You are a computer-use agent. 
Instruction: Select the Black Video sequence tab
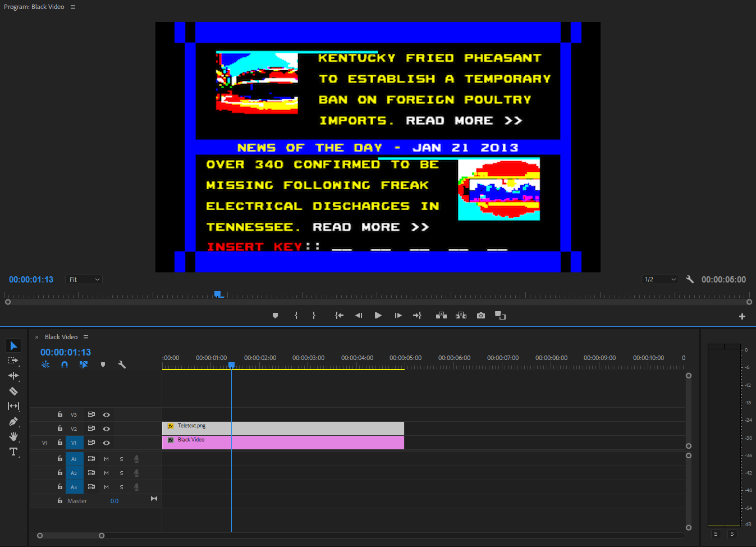tap(61, 337)
